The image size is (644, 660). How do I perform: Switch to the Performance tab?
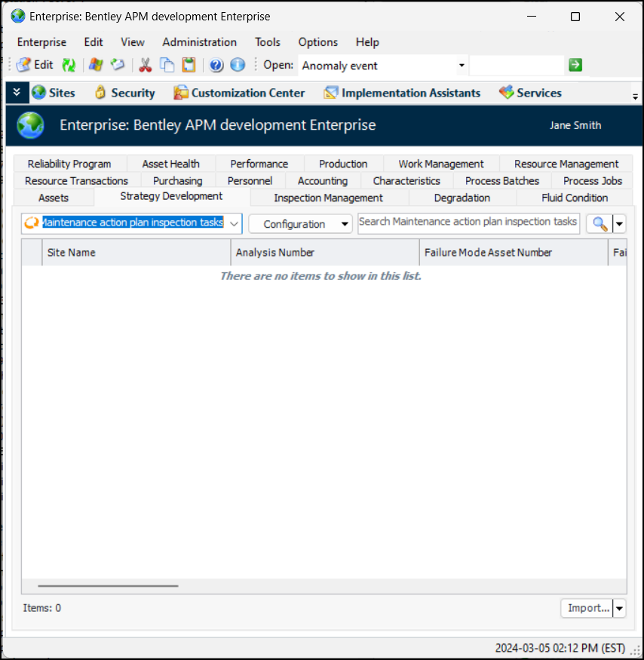[259, 164]
